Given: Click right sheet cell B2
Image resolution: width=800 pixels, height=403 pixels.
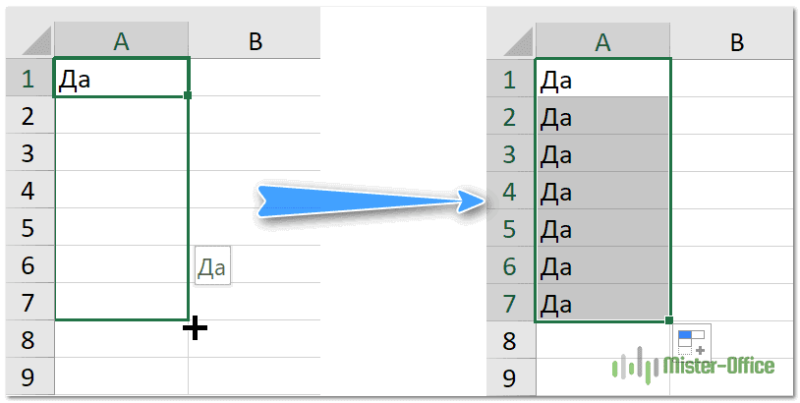Looking at the screenshot, I should click(x=734, y=115).
